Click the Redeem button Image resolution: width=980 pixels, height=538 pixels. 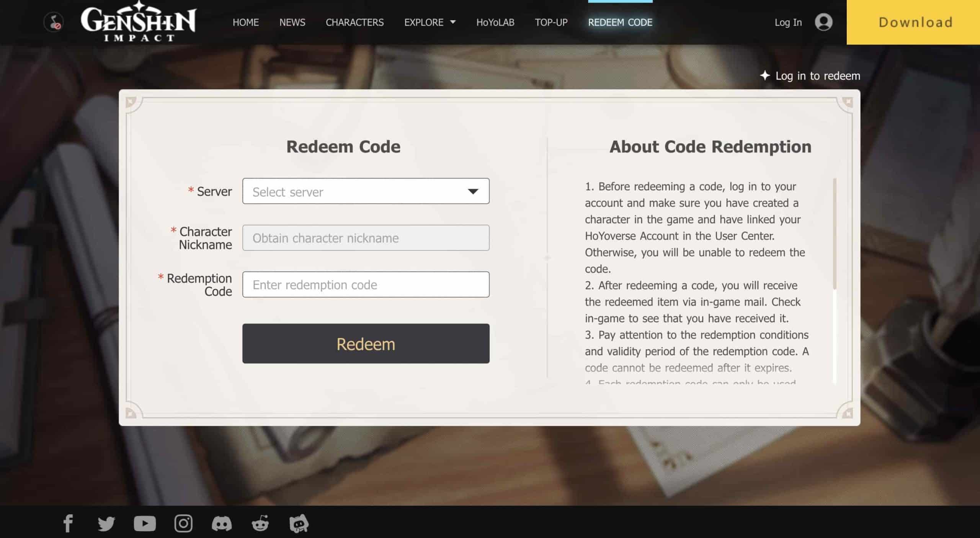click(366, 343)
